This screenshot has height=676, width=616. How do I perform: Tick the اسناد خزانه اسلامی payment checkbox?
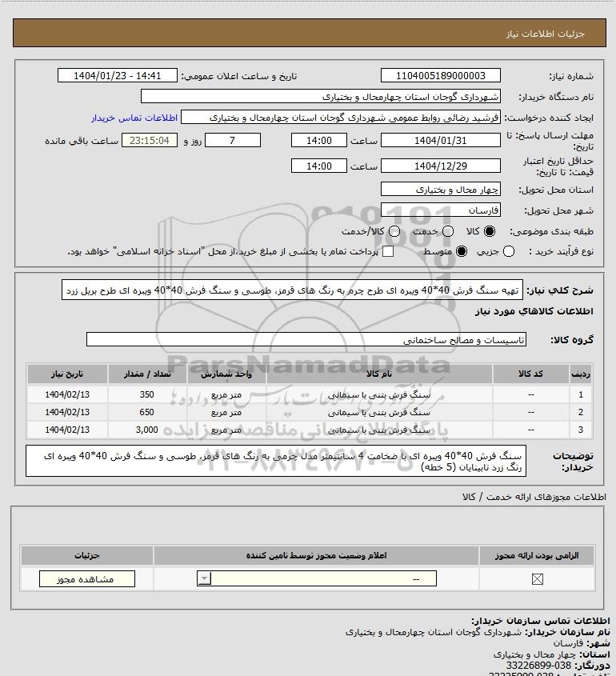tap(388, 251)
